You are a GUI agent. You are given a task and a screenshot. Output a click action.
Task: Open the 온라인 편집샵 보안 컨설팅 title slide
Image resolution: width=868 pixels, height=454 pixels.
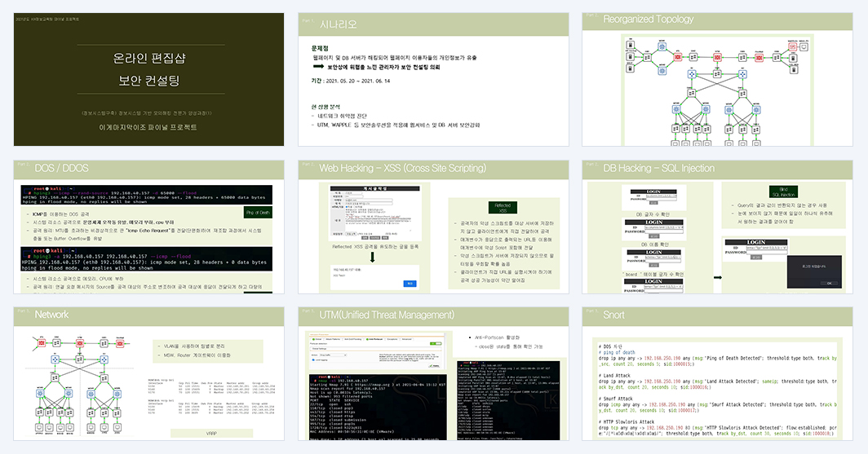(x=149, y=80)
